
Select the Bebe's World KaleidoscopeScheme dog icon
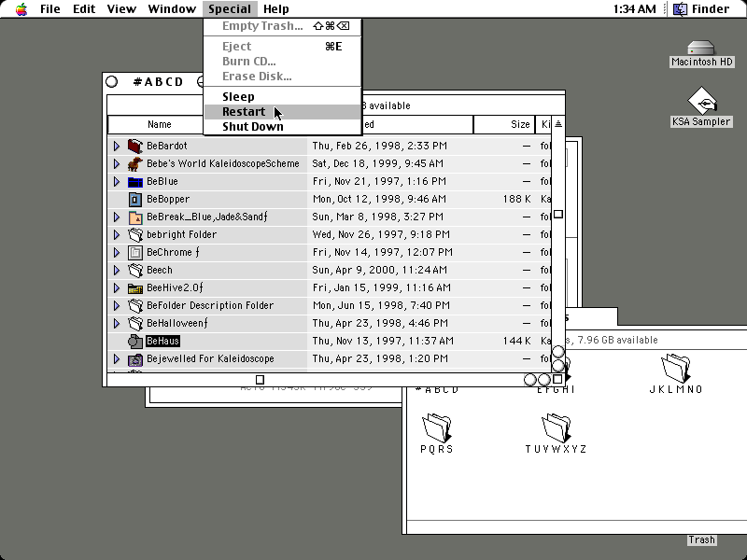(135, 163)
